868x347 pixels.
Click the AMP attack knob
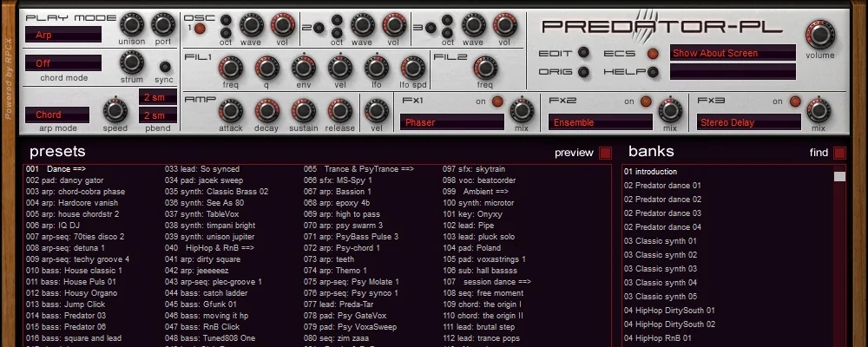[230, 111]
